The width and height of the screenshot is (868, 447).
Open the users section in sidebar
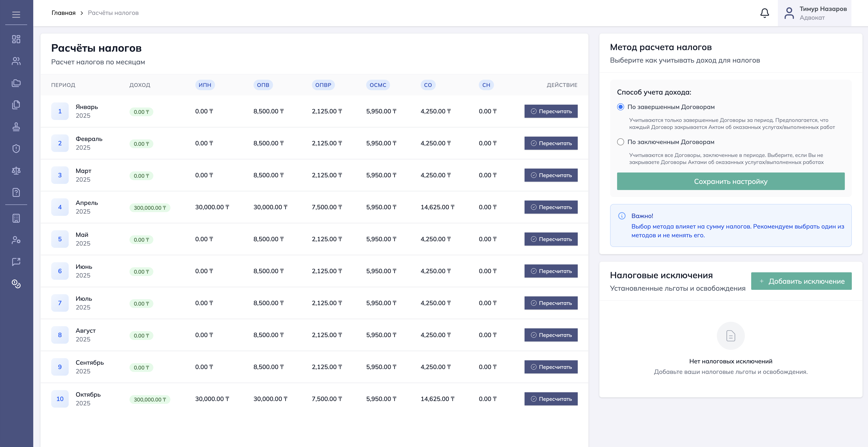tap(16, 61)
